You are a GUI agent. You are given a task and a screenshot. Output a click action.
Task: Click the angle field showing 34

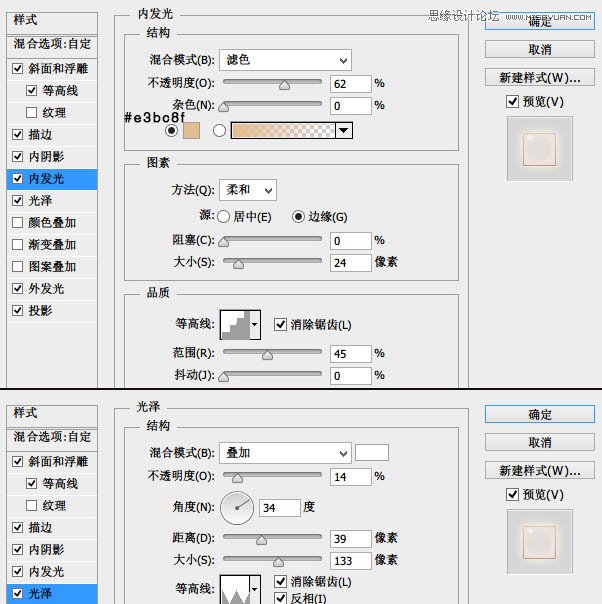point(280,508)
